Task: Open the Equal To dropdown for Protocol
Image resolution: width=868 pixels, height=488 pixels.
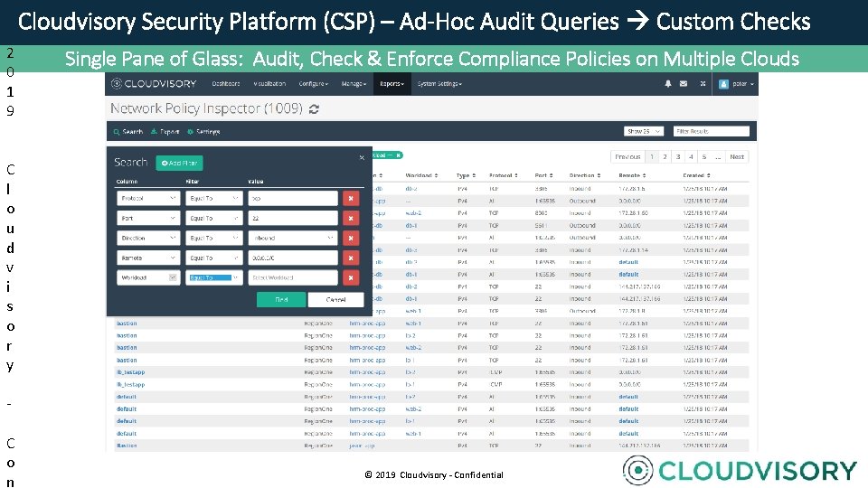Action: coord(213,198)
